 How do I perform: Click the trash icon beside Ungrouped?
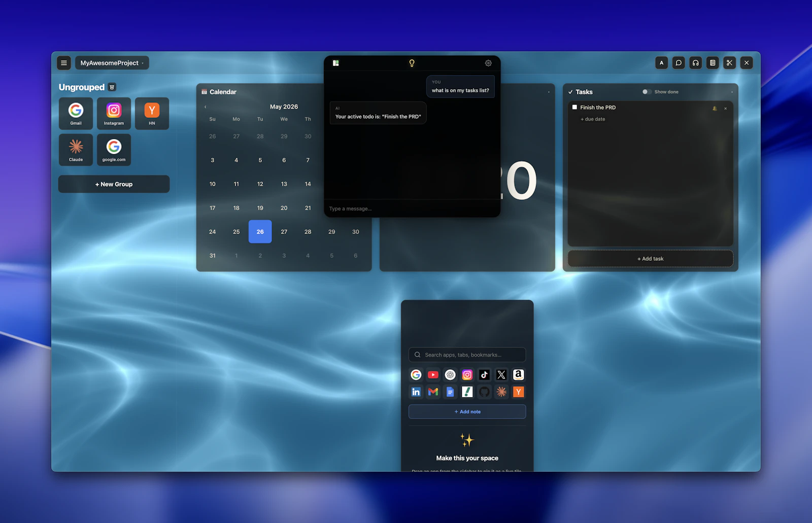tap(112, 87)
